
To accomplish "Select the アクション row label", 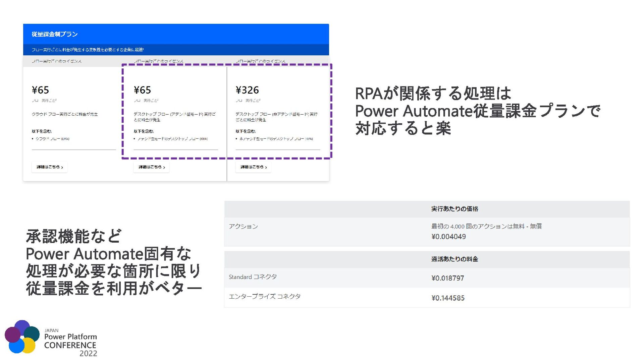I will pyautogui.click(x=243, y=227).
